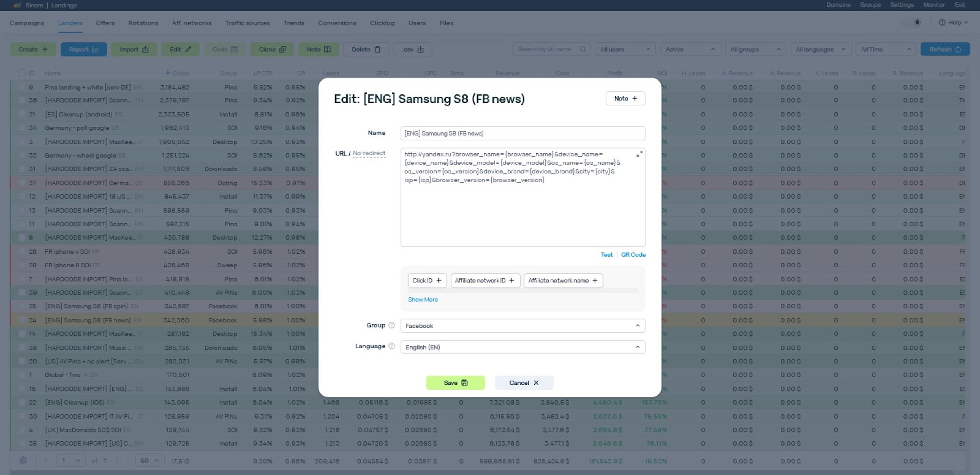Click Show More tokens link

click(x=423, y=300)
